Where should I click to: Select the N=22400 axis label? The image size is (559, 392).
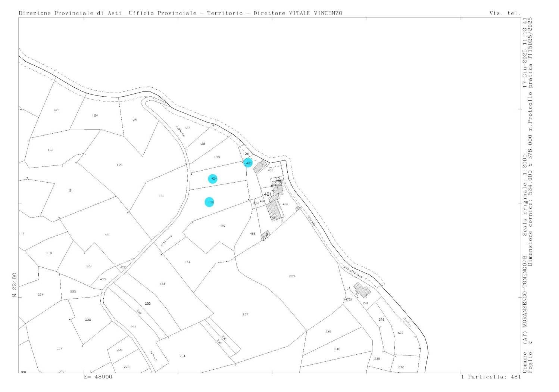click(x=15, y=284)
